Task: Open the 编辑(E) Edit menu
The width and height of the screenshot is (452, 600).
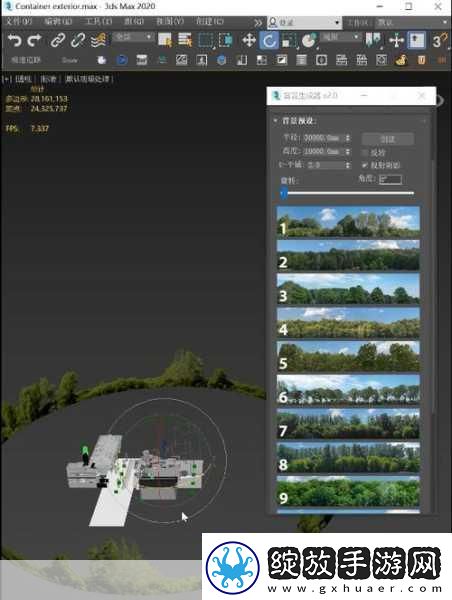Action: click(58, 21)
